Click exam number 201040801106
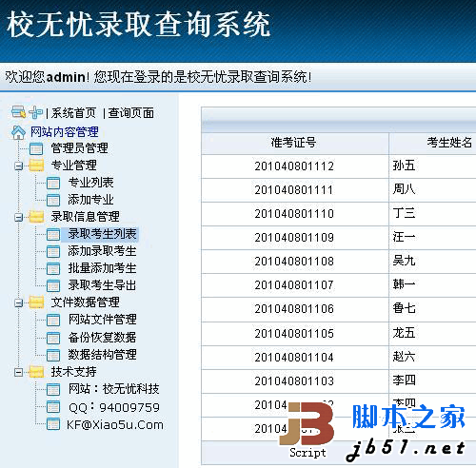This screenshot has width=476, height=468. [294, 309]
